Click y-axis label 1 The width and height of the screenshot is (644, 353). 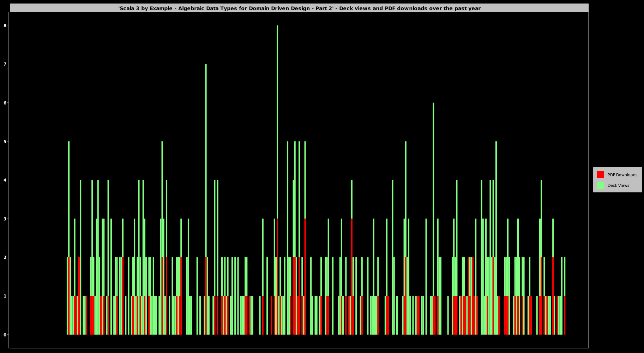pyautogui.click(x=5, y=296)
